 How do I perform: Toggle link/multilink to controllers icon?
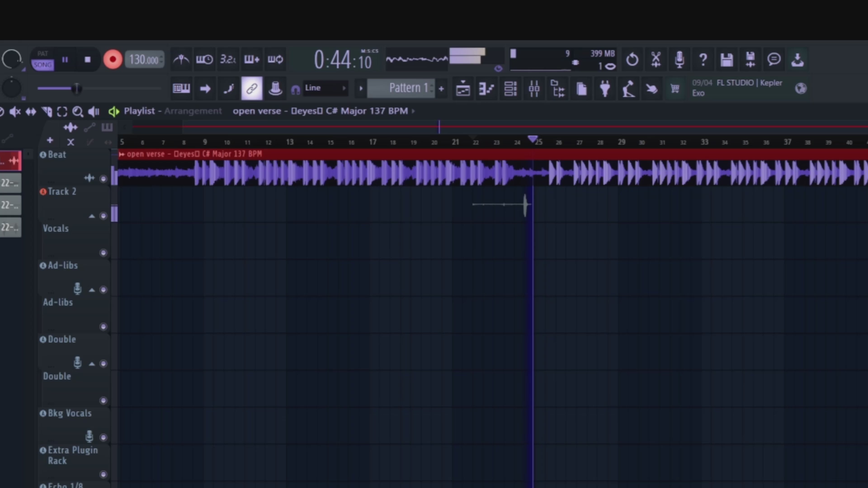252,89
